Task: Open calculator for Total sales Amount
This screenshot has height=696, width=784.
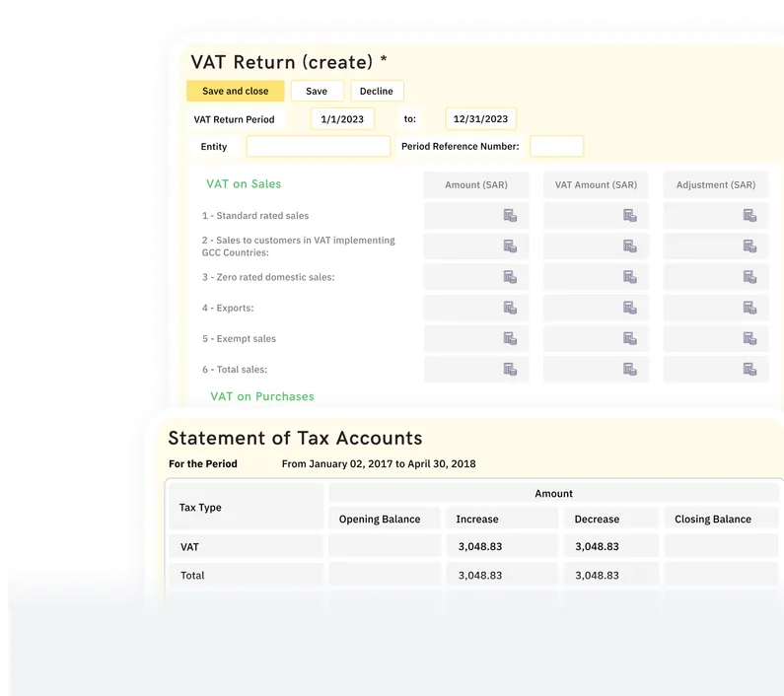Action: (510, 369)
